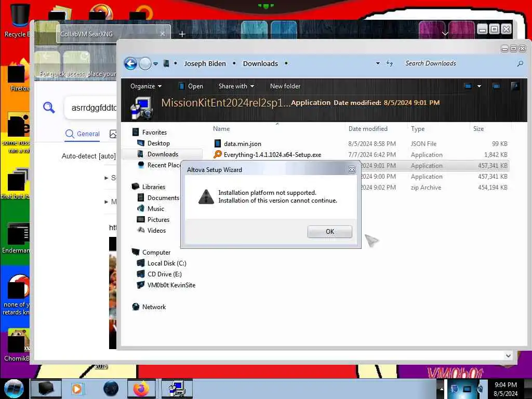Select data.min.json file

pos(243,144)
